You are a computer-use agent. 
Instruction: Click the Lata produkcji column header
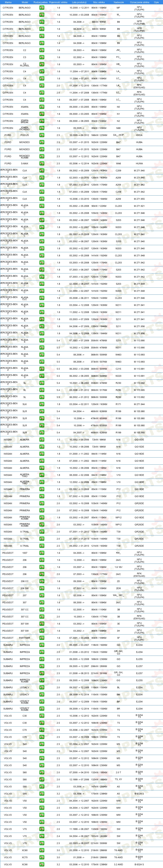(x=79, y=2)
